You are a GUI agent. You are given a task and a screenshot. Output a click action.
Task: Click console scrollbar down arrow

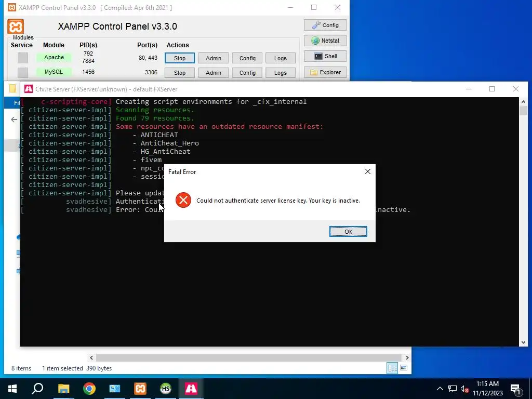(x=523, y=342)
